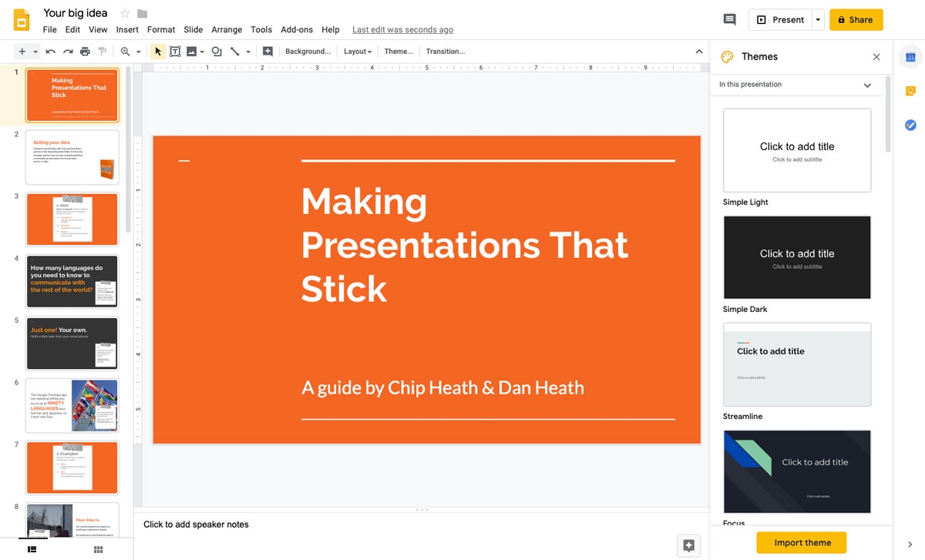Click the Paint format icon

coord(101,51)
